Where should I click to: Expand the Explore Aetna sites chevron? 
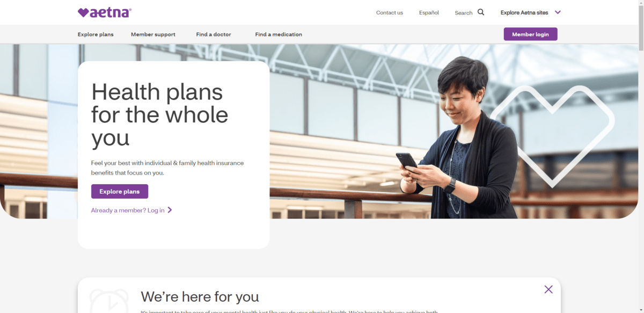(x=558, y=12)
